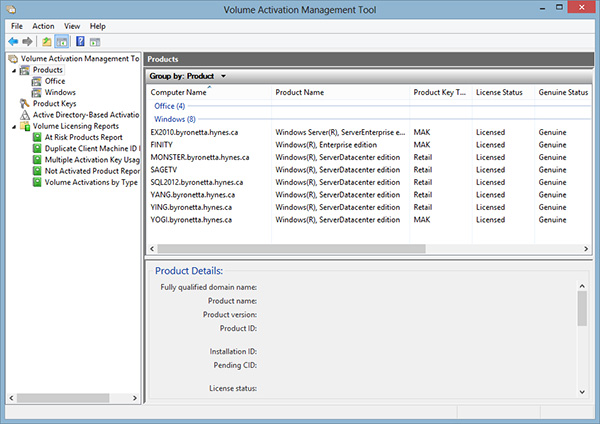The height and width of the screenshot is (424, 600).
Task: Select the Office node under Products
Action: point(55,81)
